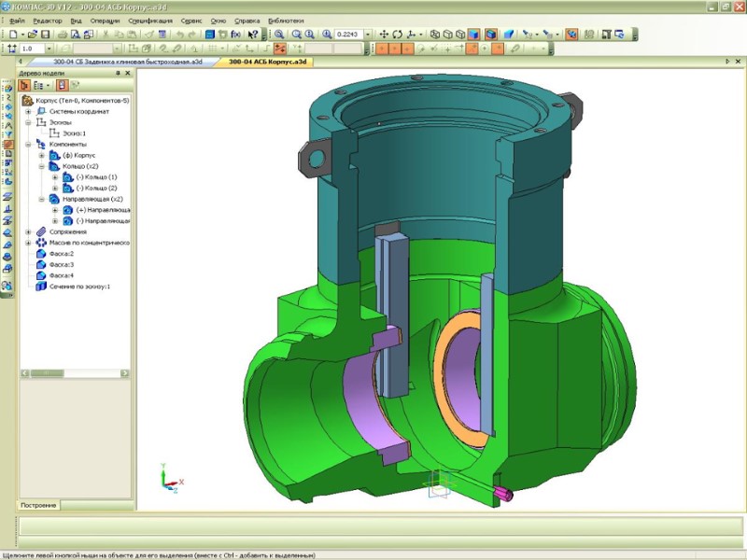
Task: Open the Справка menu
Action: pos(247,21)
